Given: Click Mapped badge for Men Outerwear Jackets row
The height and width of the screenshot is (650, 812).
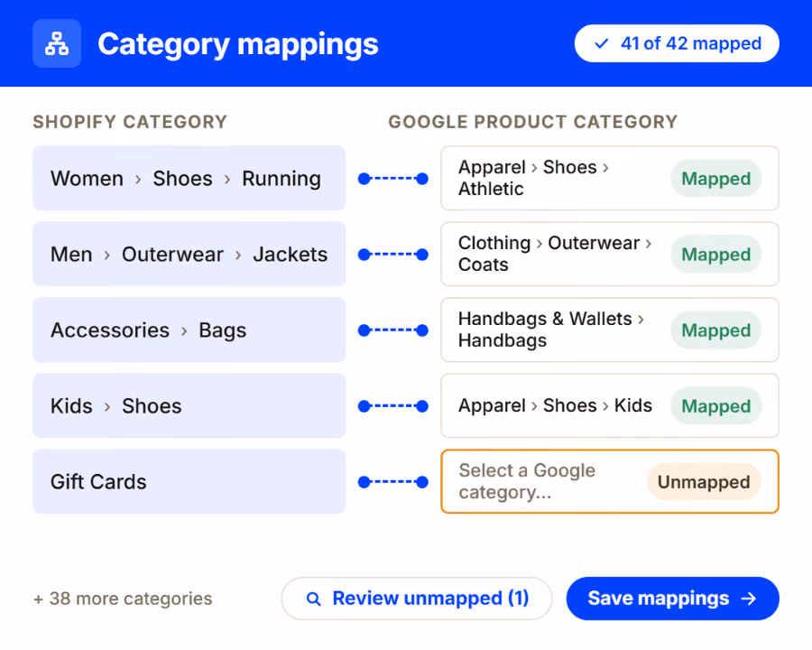Looking at the screenshot, I should 716,254.
